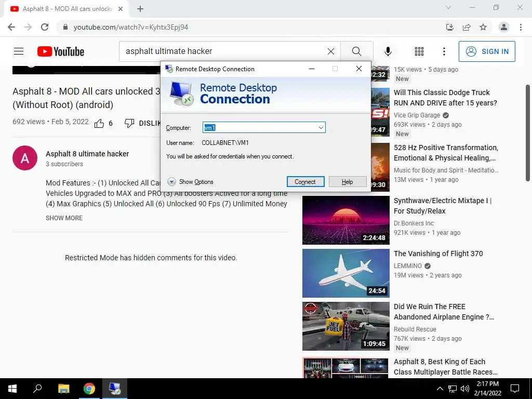Reload the YouTube page
Image resolution: width=532 pixels, height=399 pixels.
tap(45, 27)
